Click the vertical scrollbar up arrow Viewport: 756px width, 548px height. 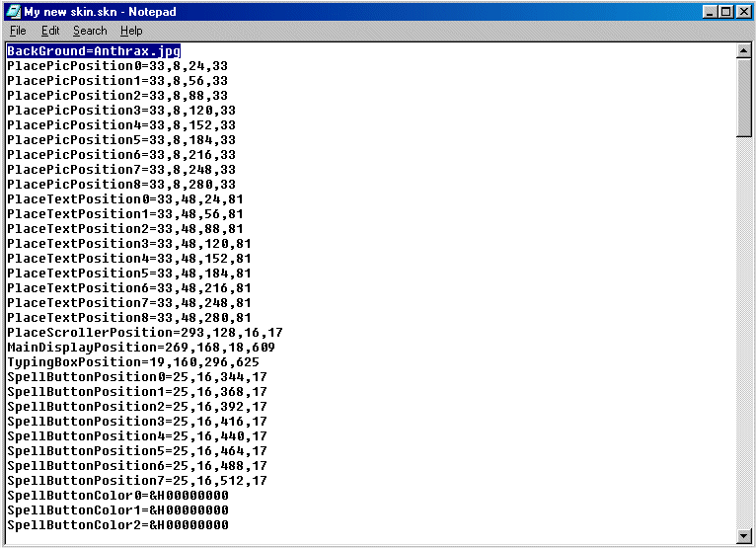click(x=744, y=50)
